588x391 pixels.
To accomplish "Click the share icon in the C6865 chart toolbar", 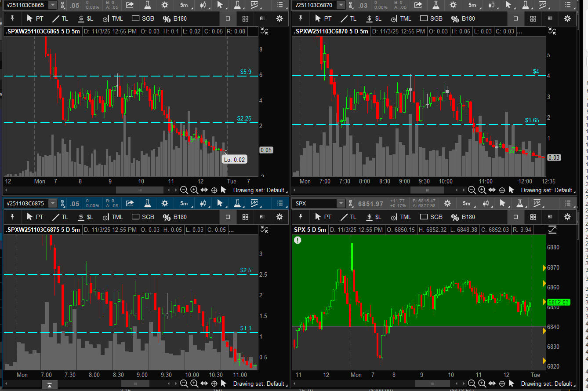I will (130, 5).
